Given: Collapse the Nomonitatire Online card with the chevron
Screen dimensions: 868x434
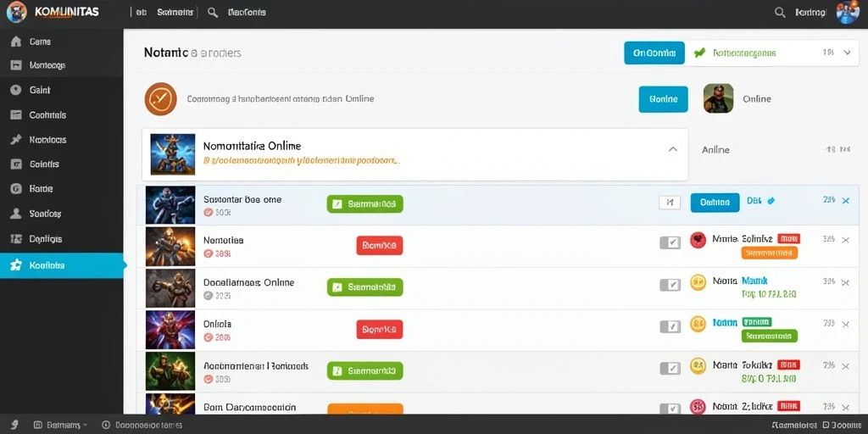Looking at the screenshot, I should (x=672, y=149).
